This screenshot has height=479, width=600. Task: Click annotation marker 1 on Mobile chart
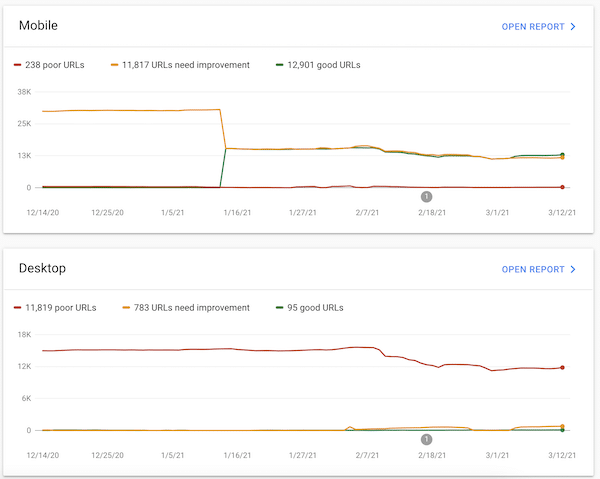(x=426, y=197)
